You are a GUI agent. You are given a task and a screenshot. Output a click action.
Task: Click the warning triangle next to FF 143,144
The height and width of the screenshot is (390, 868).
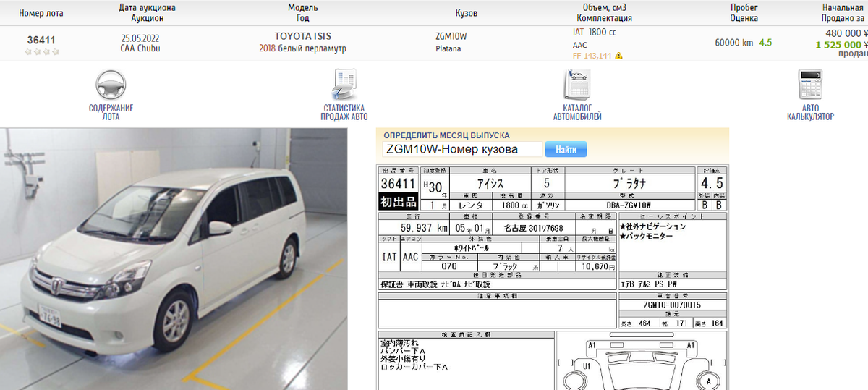(x=618, y=56)
